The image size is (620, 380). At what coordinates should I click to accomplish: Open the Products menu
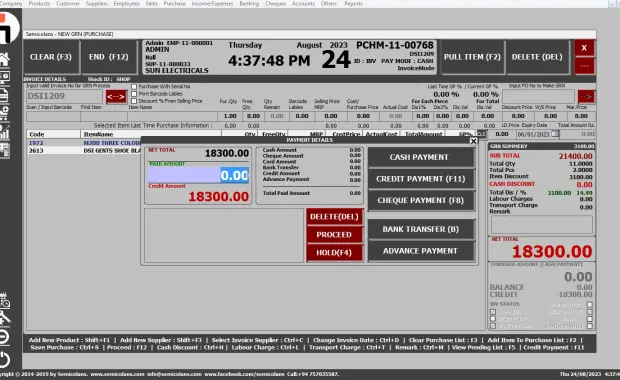(x=39, y=4)
